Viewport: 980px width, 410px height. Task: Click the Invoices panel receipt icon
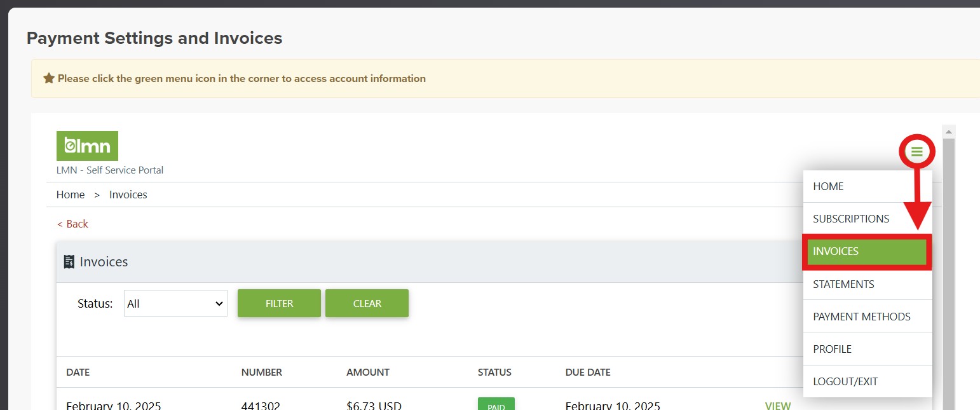[x=69, y=262]
